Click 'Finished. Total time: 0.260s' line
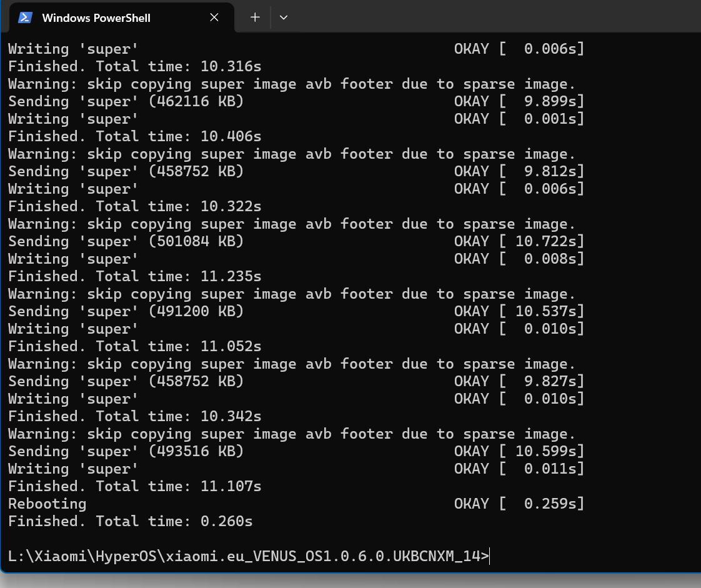The height and width of the screenshot is (588, 701). pyautogui.click(x=130, y=521)
